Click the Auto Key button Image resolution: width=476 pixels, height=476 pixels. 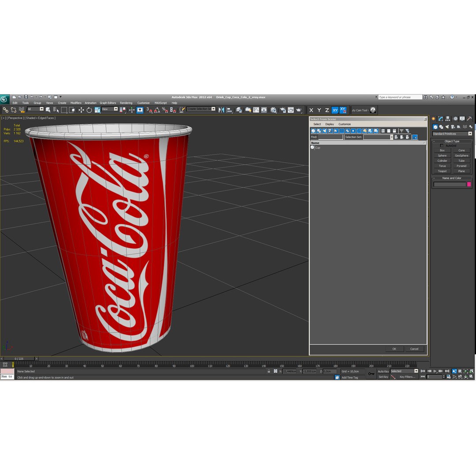[x=383, y=371]
